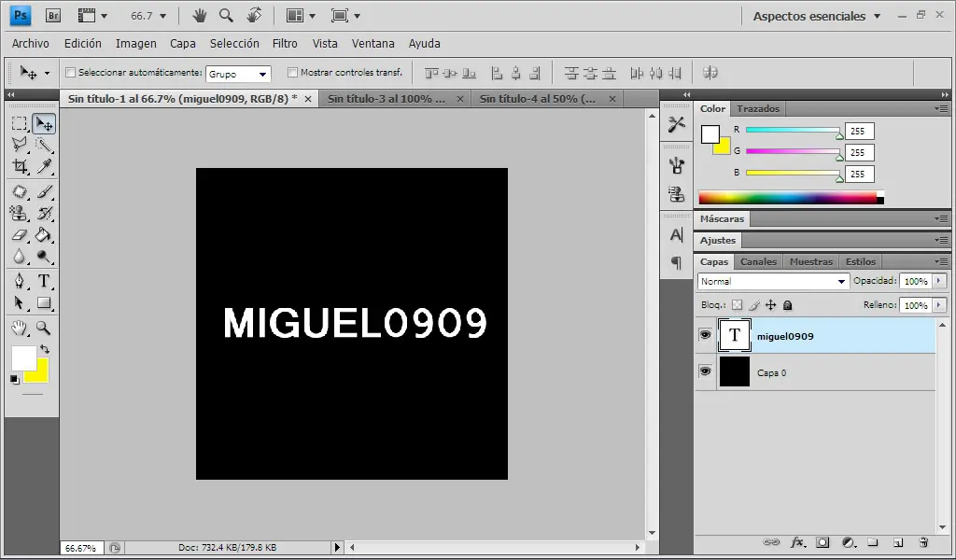The image size is (956, 560).
Task: Open the Aspectos esenciales workspace dropdown
Action: (x=817, y=17)
